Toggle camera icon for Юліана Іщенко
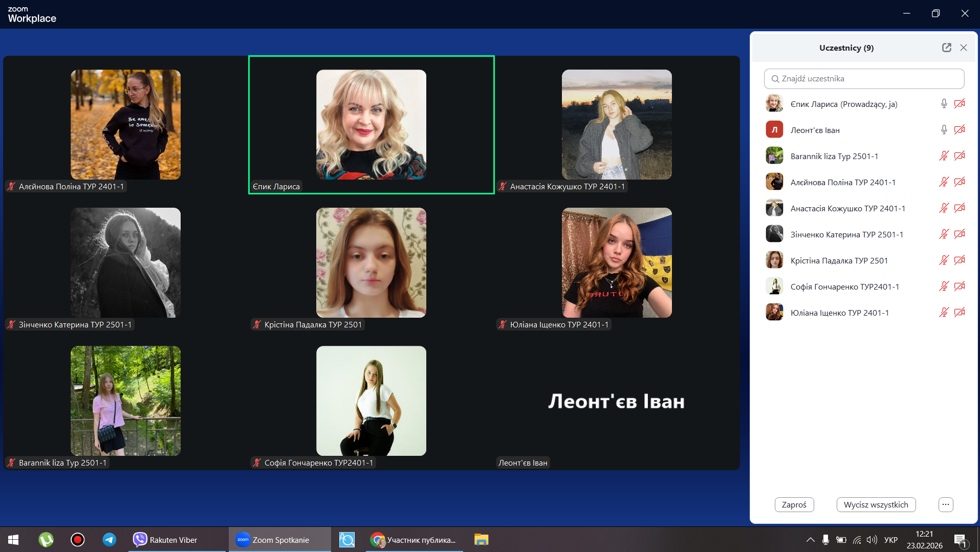This screenshot has height=552, width=980. [x=960, y=313]
